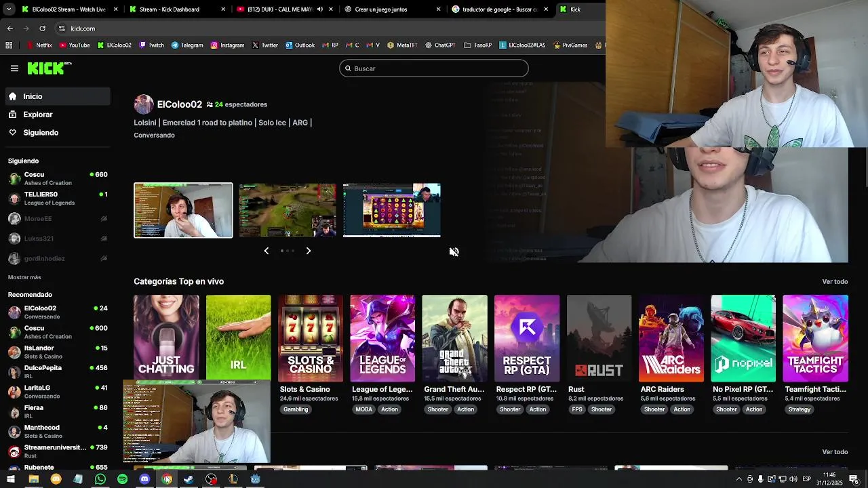Viewport: 868px width, 488px height.
Task: Open TELLIER50 followed channel
Action: [58, 199]
